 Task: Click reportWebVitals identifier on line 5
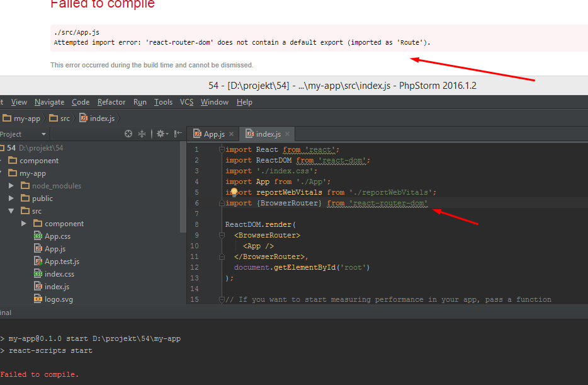point(289,192)
